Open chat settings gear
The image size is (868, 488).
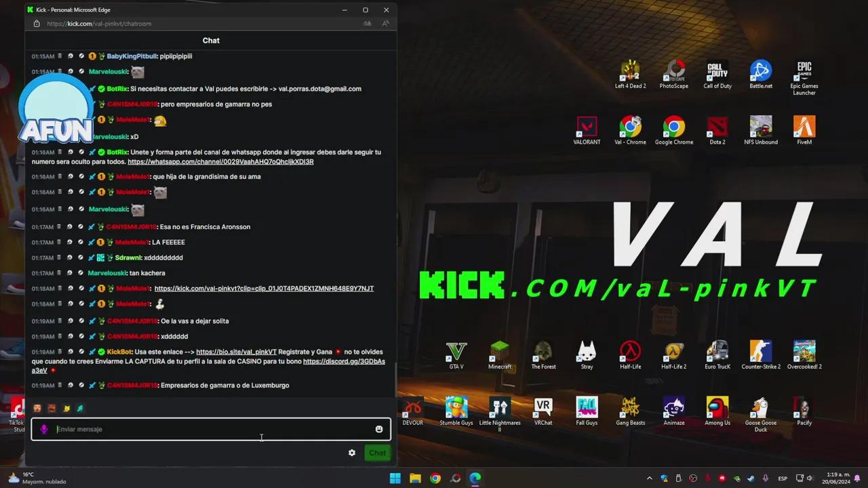(352, 453)
